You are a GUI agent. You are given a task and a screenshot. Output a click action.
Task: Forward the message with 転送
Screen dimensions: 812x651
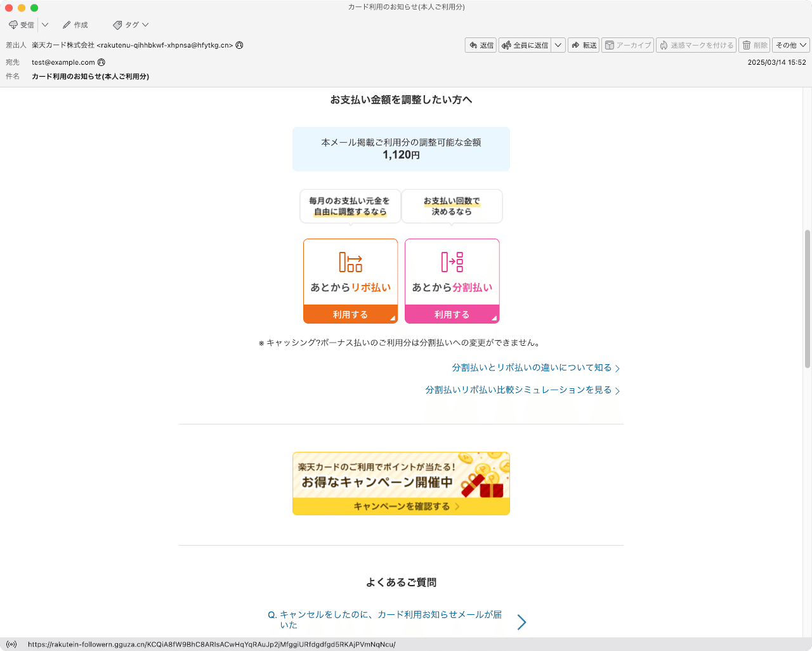[583, 45]
